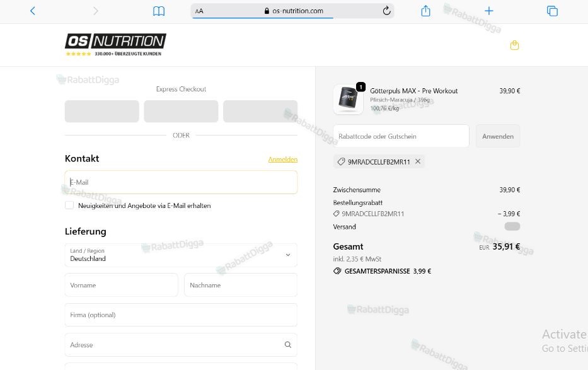
Task: Click the Pfirsich-Maracuja / 396g variant text
Action: tap(400, 100)
